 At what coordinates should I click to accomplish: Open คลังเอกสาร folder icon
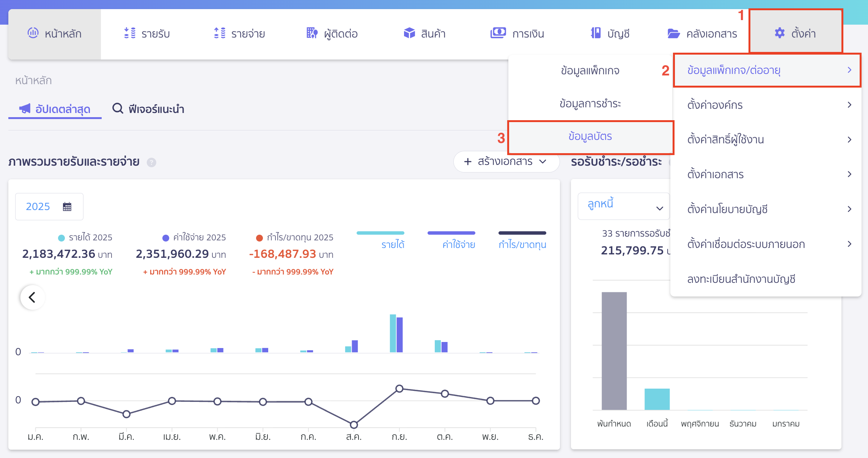674,33
